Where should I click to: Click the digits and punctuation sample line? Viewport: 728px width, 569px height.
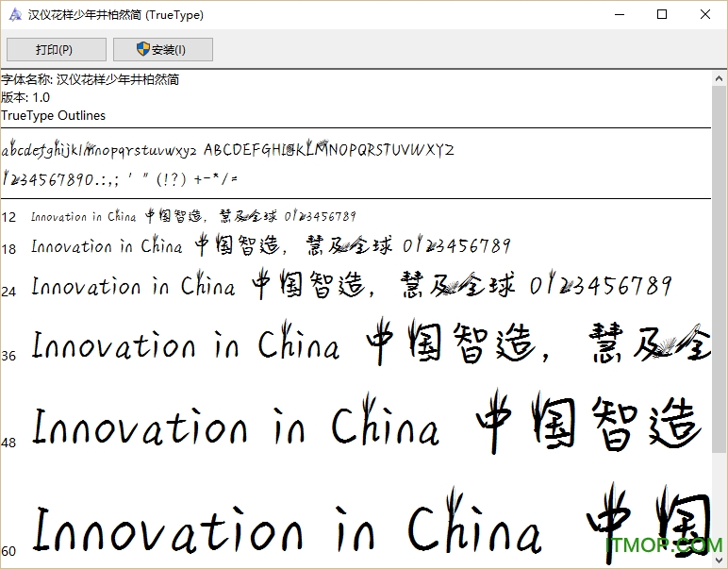[x=120, y=178]
